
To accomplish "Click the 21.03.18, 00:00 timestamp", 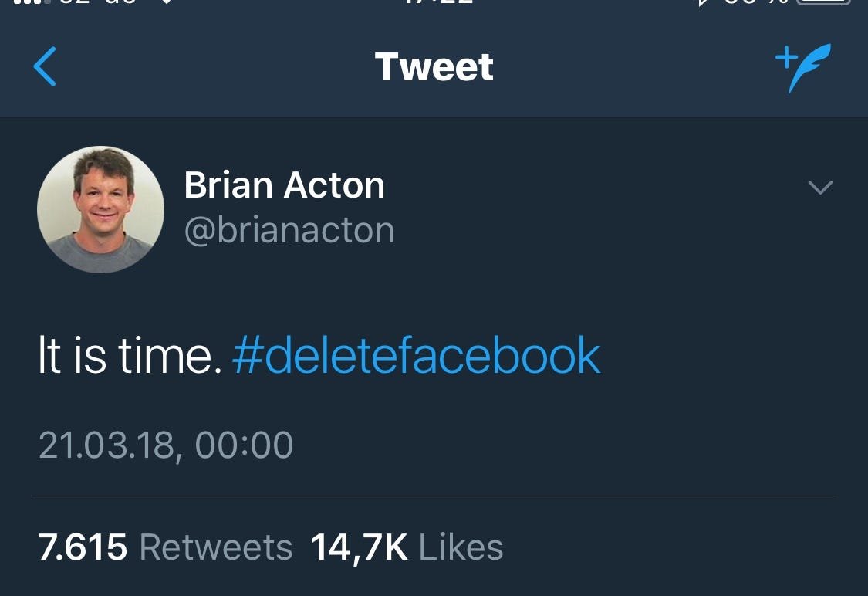I will [x=166, y=445].
